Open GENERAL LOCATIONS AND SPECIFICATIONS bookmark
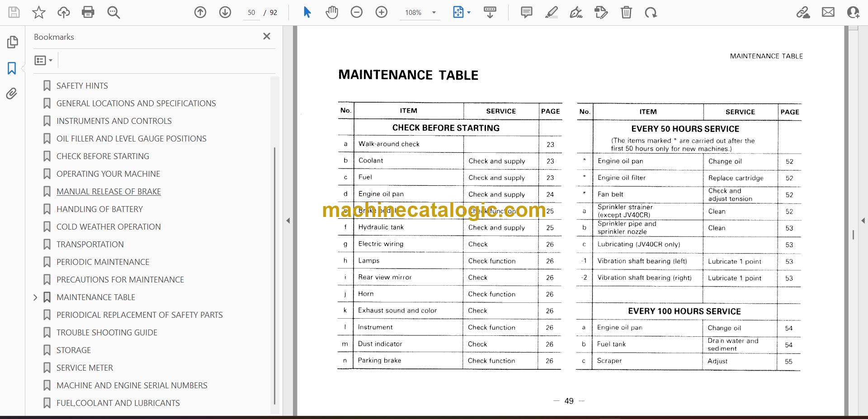868x419 pixels. pyautogui.click(x=136, y=104)
